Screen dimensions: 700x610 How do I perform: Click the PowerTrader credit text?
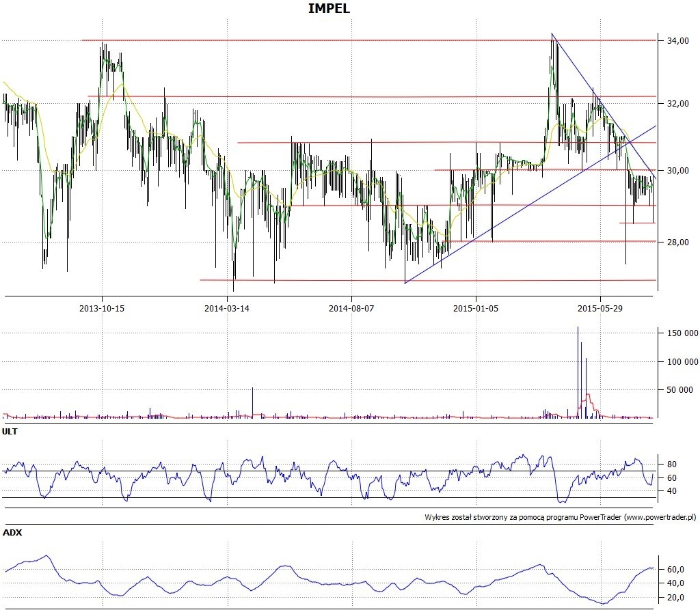point(561,517)
